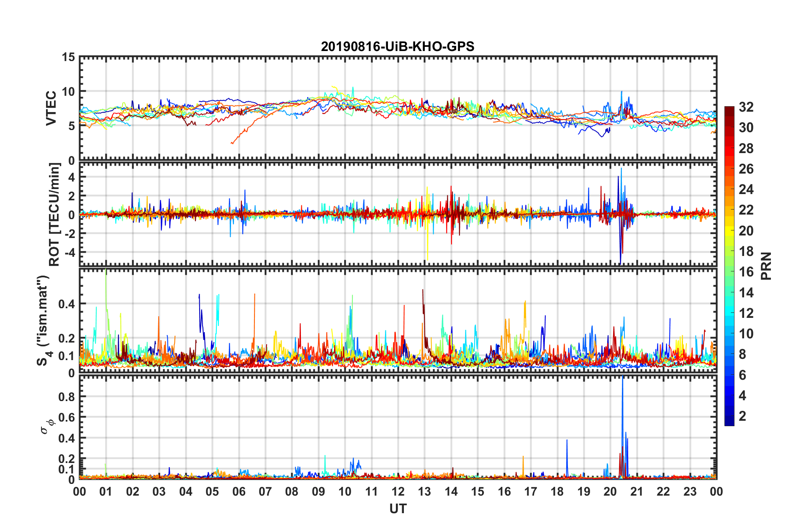Image resolution: width=796 pixels, height=532 pixels.
Task: Click the PRN jet colorbar strip
Action: pyautogui.click(x=729, y=266)
